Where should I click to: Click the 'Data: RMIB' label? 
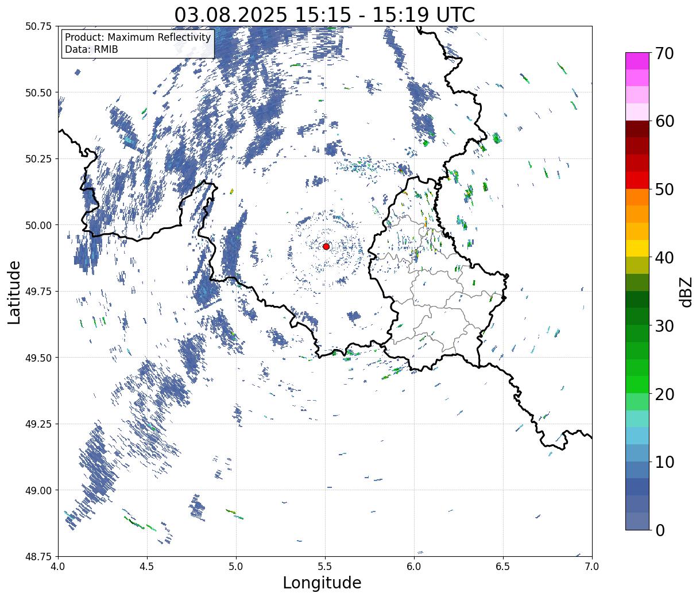coord(91,50)
